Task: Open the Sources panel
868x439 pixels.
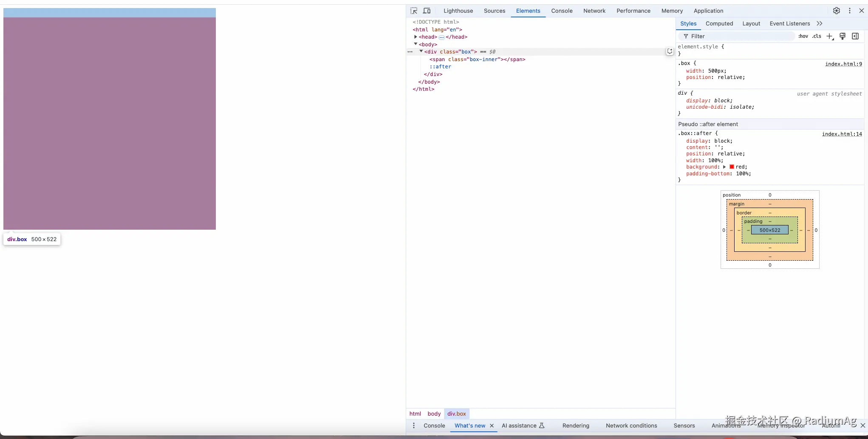Action: pyautogui.click(x=495, y=11)
